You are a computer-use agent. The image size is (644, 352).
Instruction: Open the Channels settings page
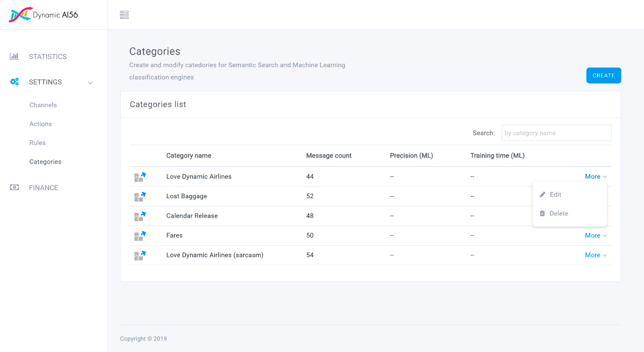[x=43, y=105]
